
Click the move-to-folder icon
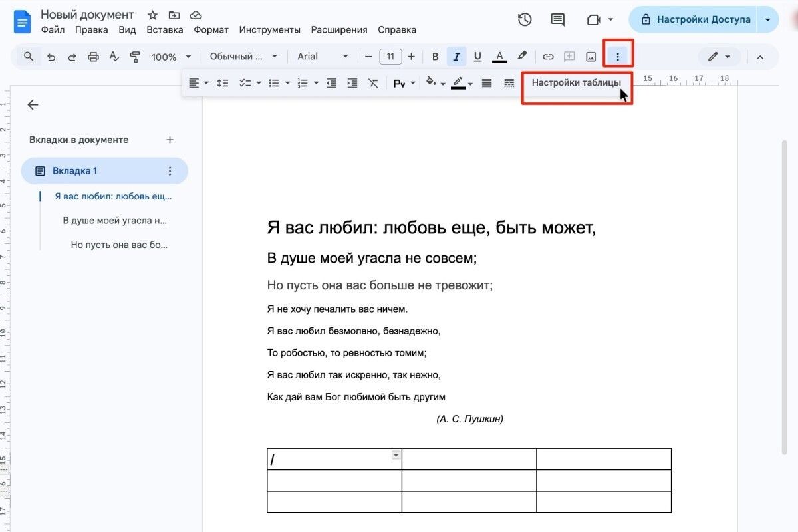(174, 15)
